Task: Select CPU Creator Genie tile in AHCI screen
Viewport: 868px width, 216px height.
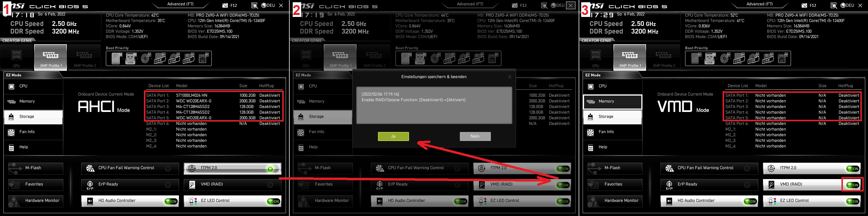Action: pyautogui.click(x=16, y=57)
